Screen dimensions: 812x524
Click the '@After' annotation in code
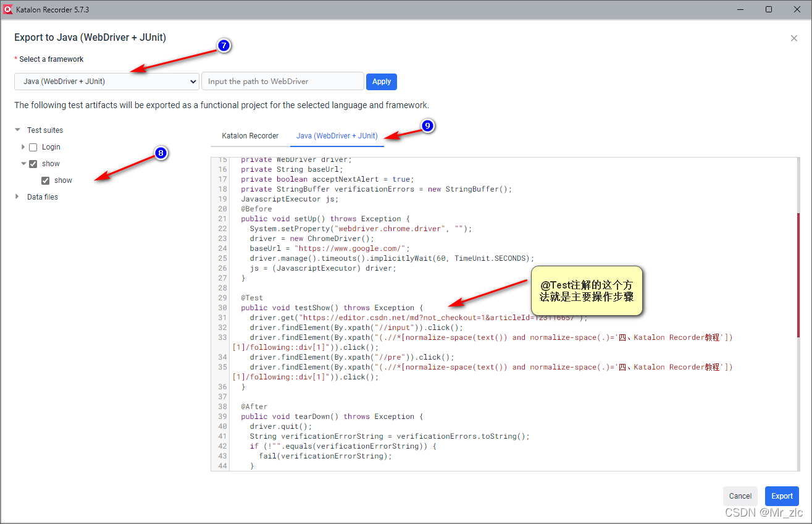click(x=254, y=407)
